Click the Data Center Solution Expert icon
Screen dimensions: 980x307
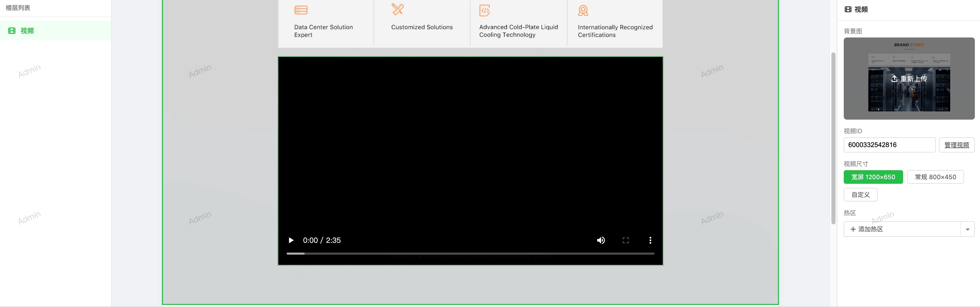coord(301,10)
